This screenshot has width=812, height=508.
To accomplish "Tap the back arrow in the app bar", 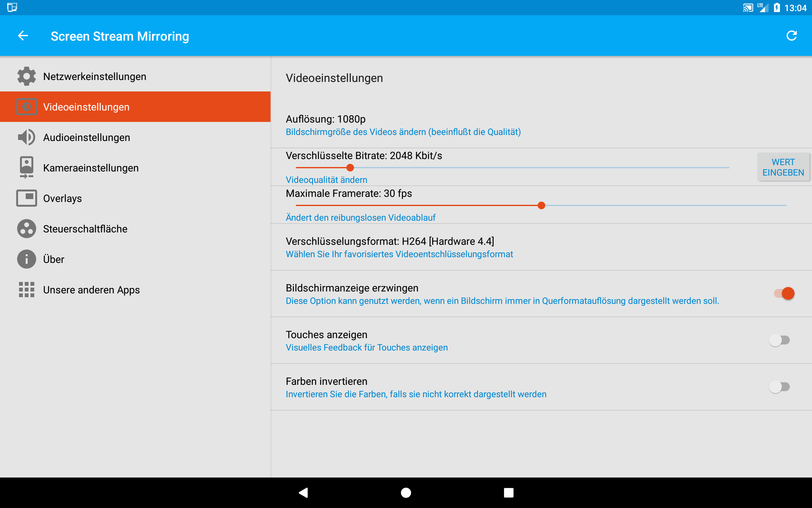I will 23,36.
